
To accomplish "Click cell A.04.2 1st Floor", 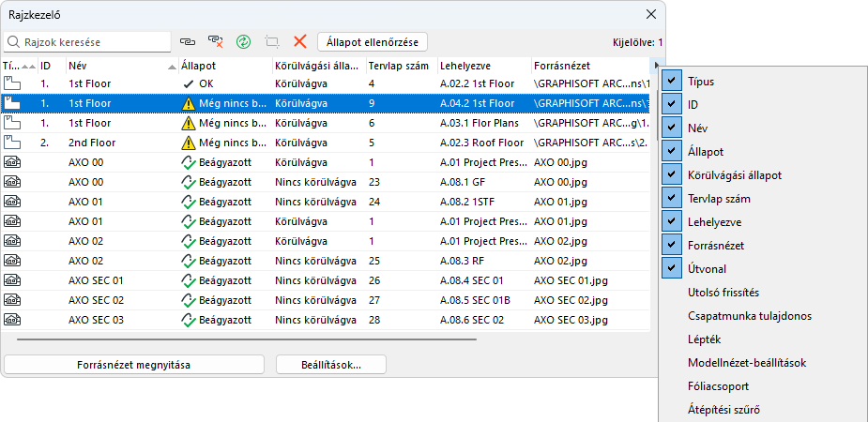I will coord(478,103).
